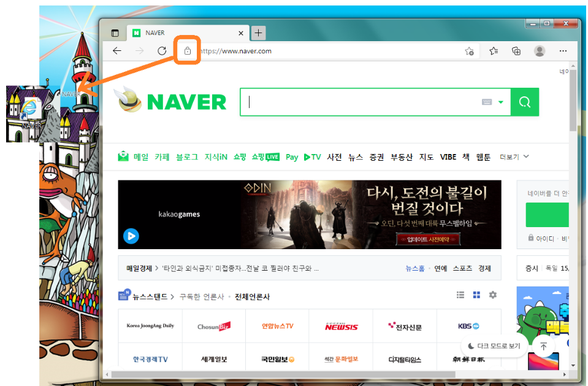This screenshot has width=588, height=386.
Task: Open NEWSIS press tile
Action: (x=342, y=326)
